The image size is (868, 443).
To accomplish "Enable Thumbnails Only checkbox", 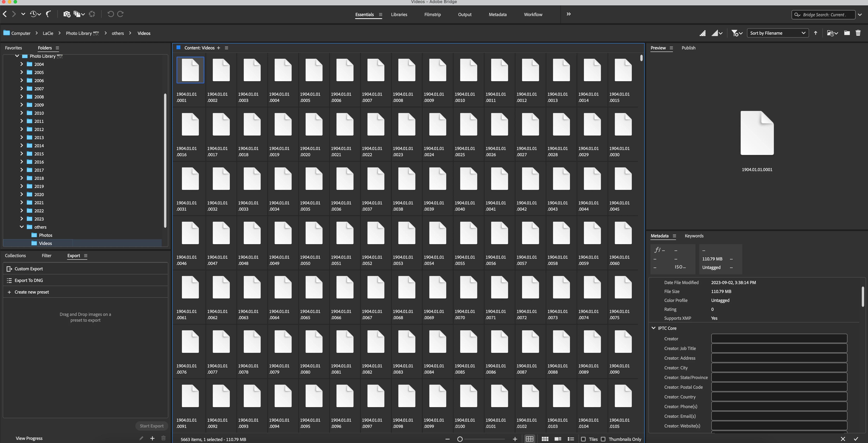I will 603,439.
